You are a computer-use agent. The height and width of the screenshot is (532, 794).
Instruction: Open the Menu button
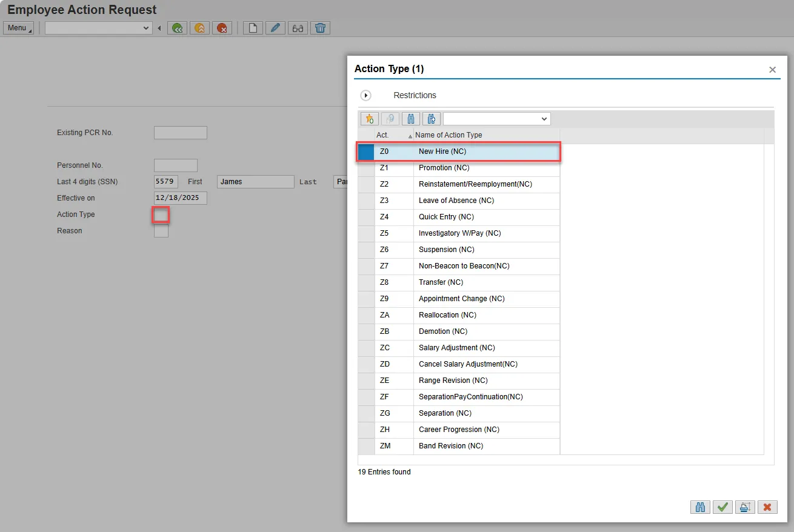(18, 28)
